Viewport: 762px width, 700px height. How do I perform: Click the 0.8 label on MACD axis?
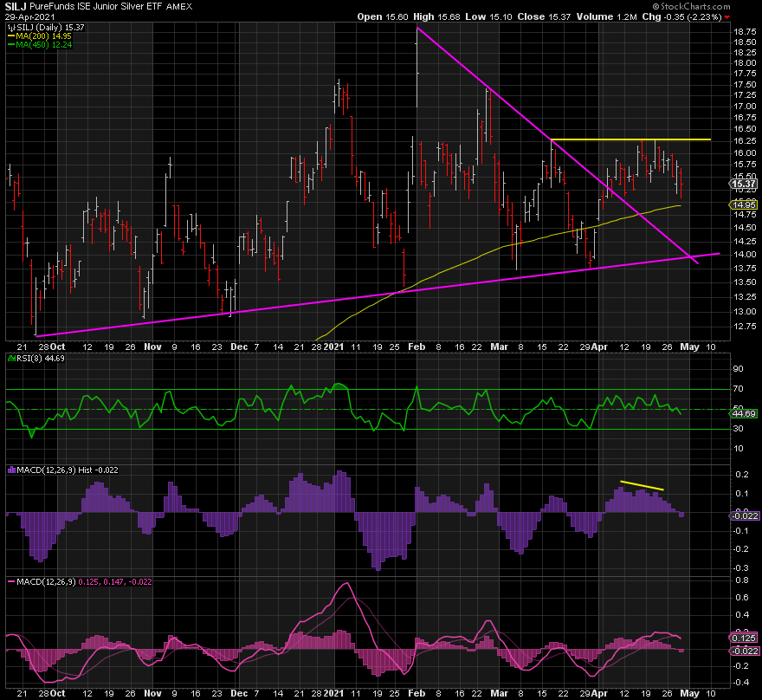point(741,580)
